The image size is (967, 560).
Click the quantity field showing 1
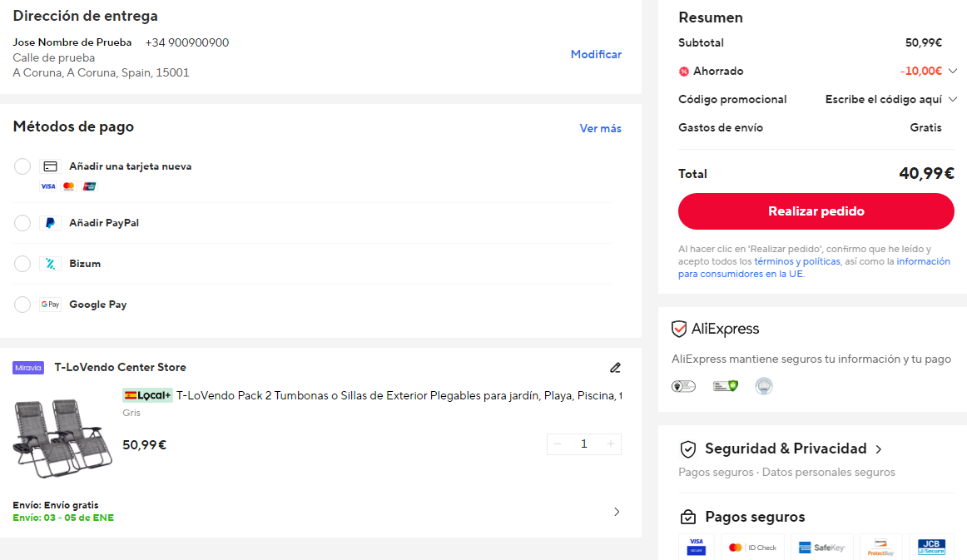click(x=584, y=444)
